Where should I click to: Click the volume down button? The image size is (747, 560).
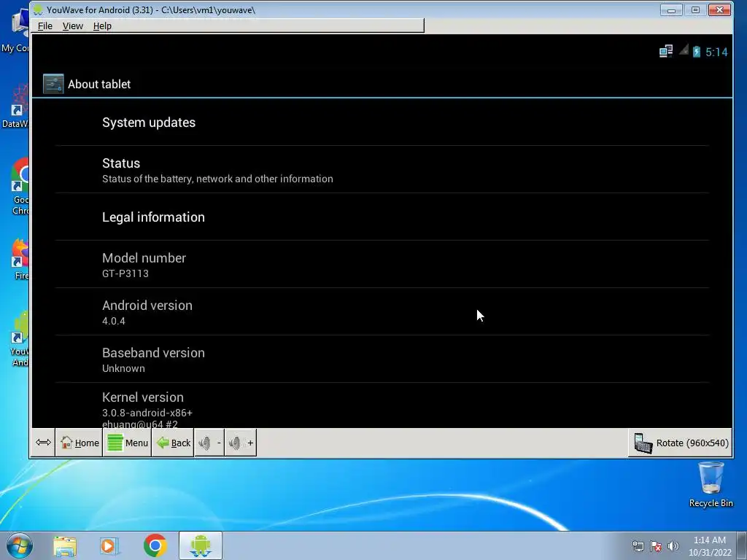click(x=209, y=443)
